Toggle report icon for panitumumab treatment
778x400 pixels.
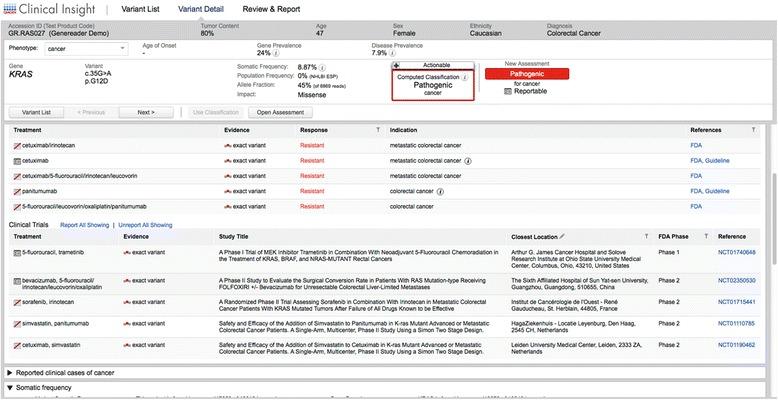pos(17,191)
